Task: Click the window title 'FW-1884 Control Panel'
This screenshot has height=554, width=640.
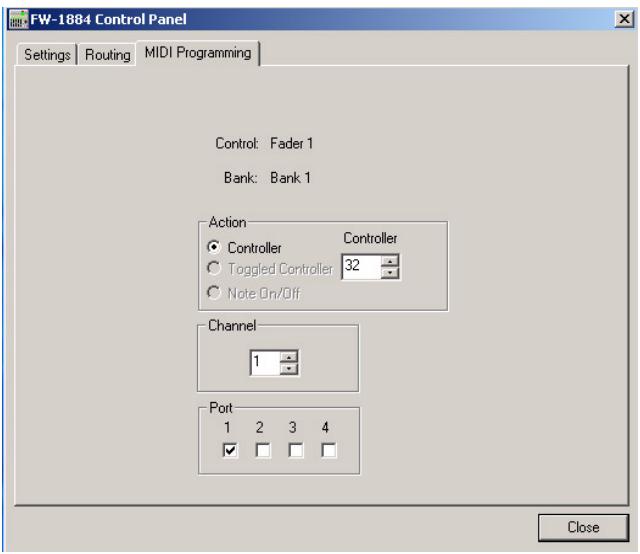Action: (109, 19)
